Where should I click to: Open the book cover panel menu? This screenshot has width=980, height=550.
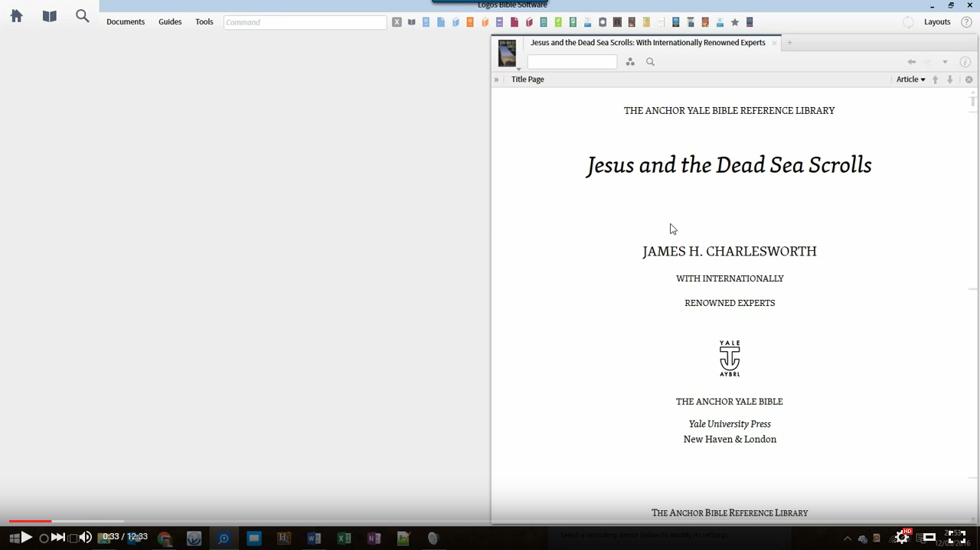coord(507,54)
